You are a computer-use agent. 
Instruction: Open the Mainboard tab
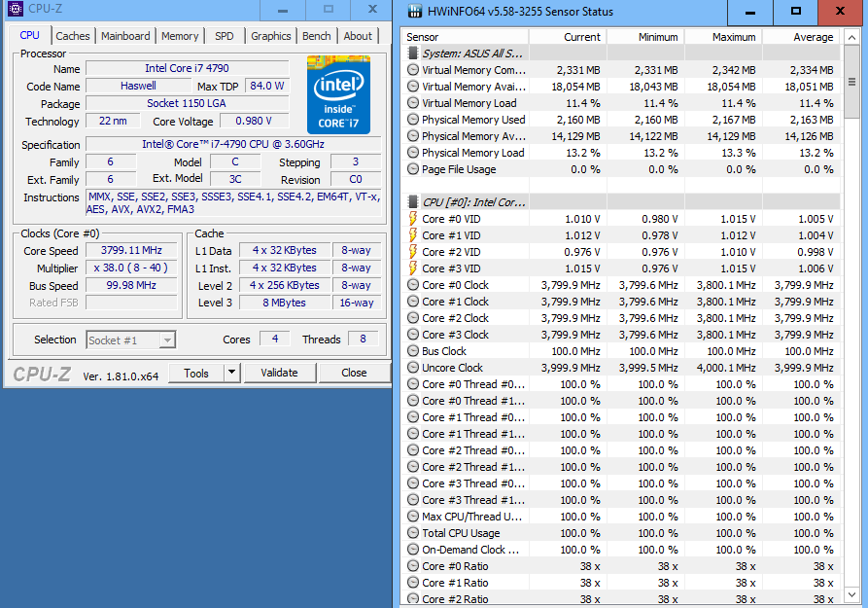pos(125,36)
